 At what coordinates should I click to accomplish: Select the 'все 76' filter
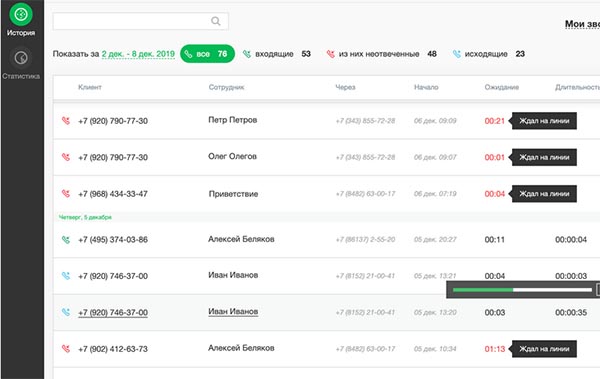tap(207, 54)
